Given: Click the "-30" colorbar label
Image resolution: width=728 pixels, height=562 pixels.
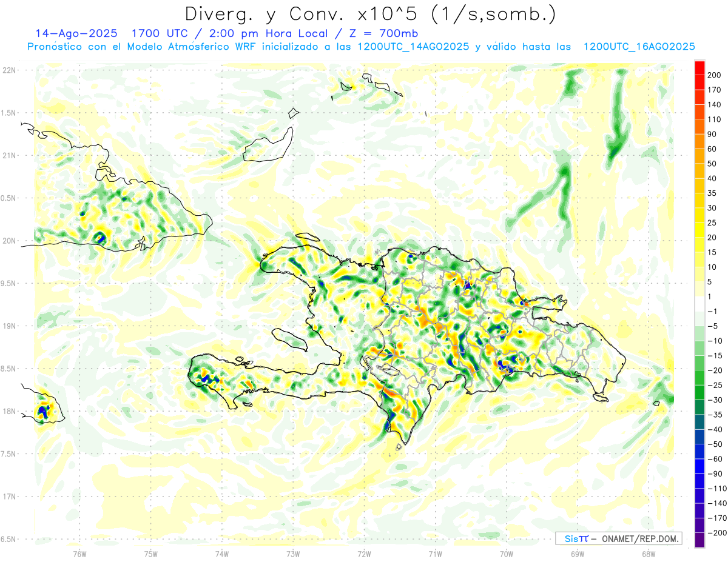Looking at the screenshot, I should pyautogui.click(x=714, y=400).
